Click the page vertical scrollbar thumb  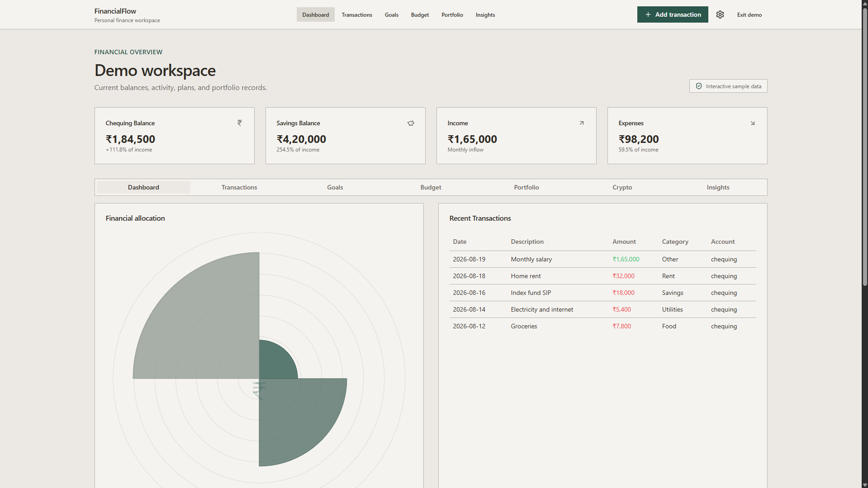(865, 147)
